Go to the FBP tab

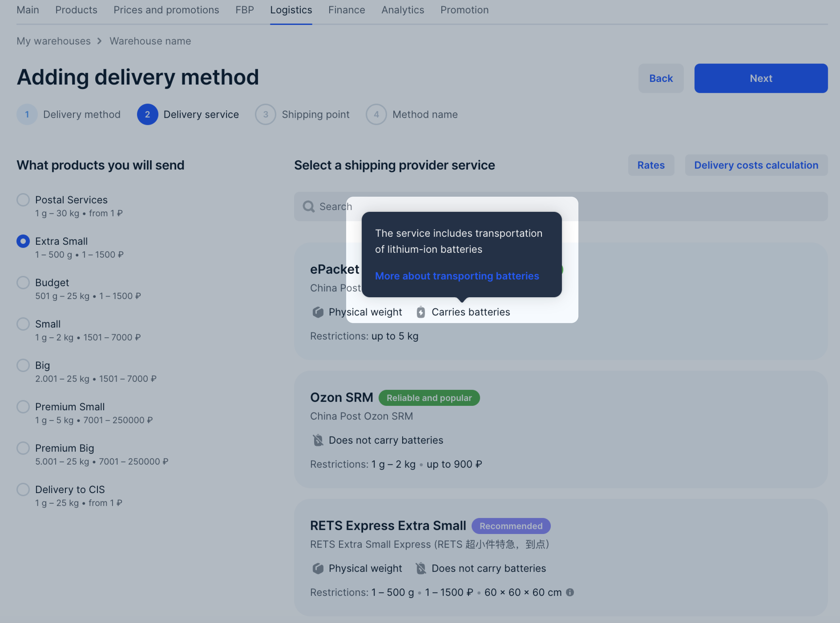[245, 10]
